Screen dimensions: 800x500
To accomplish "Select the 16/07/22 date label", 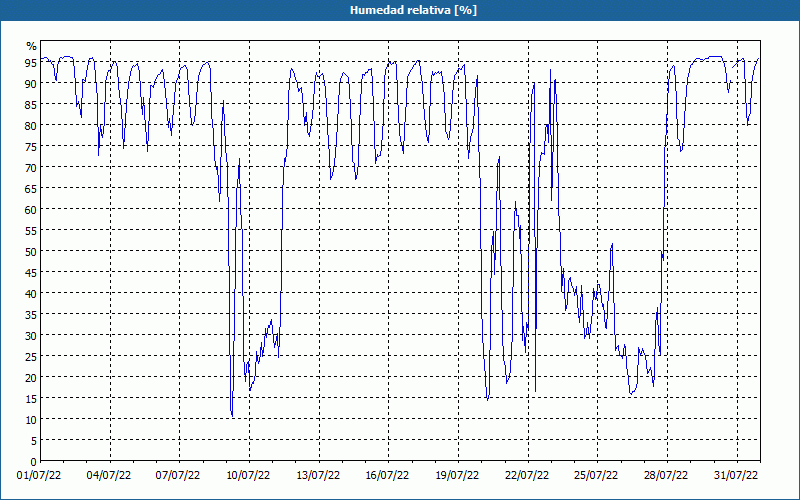I will 387,476.
